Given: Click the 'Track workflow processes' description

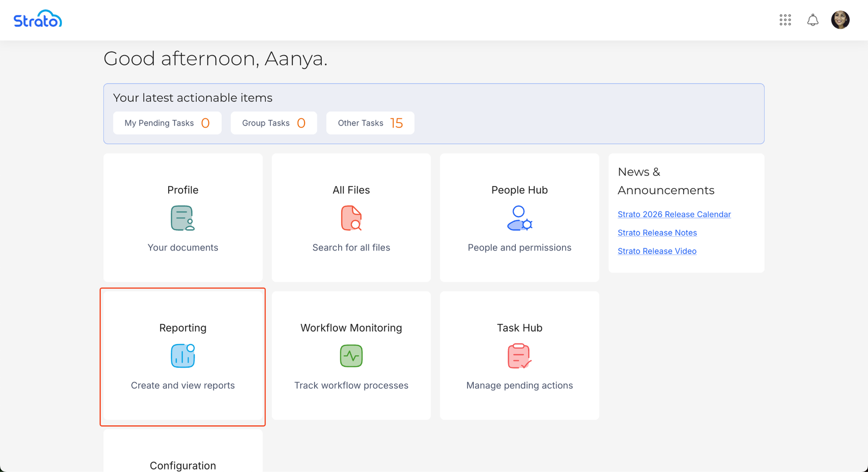Looking at the screenshot, I should (351, 386).
